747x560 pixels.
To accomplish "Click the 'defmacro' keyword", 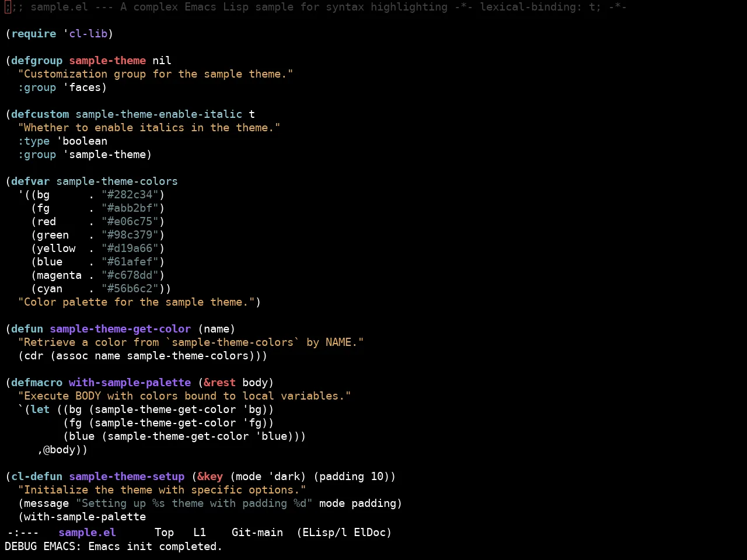I will (x=37, y=383).
